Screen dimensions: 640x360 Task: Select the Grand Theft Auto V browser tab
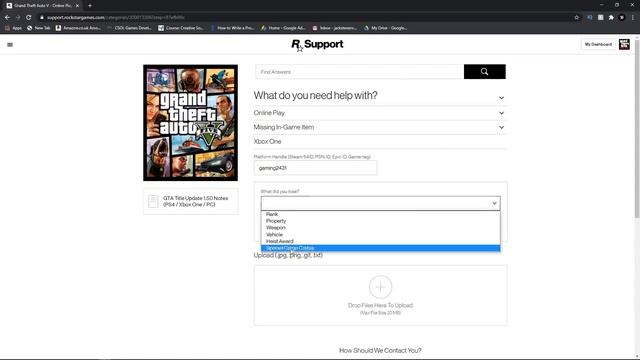coord(43,6)
